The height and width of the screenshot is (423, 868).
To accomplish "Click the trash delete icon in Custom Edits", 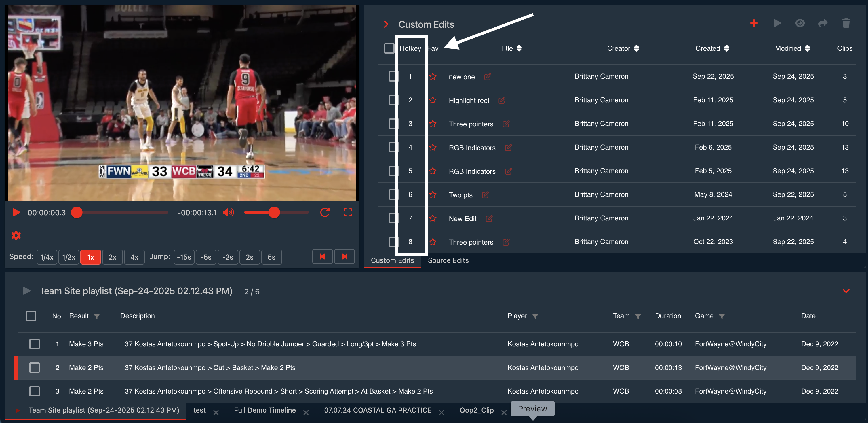I will pyautogui.click(x=846, y=23).
